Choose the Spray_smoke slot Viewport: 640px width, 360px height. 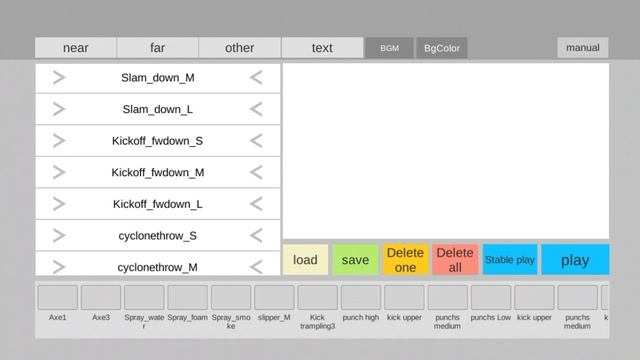(x=231, y=297)
